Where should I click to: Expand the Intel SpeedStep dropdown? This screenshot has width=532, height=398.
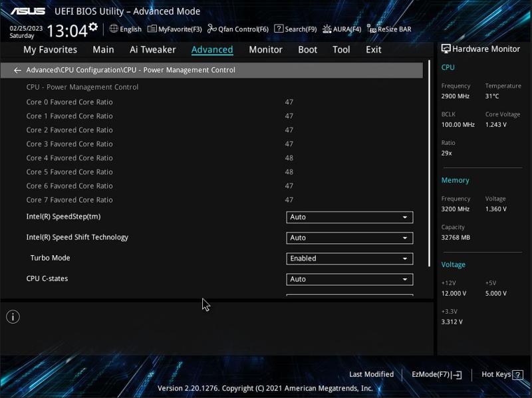pos(349,217)
